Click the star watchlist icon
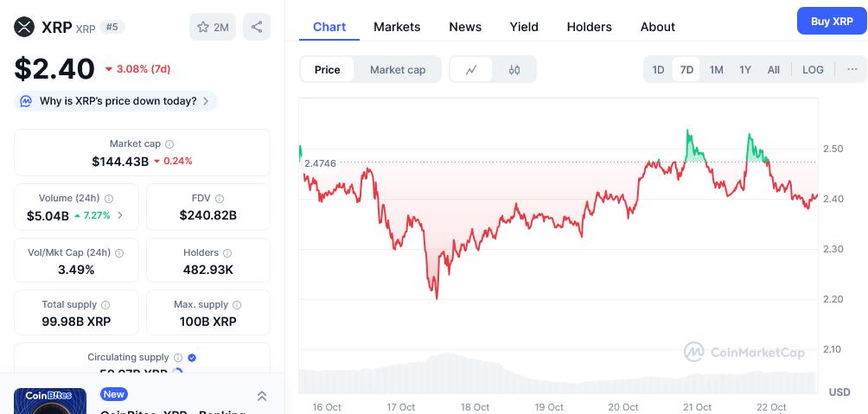Screen dimensions: 868x414 click(204, 28)
